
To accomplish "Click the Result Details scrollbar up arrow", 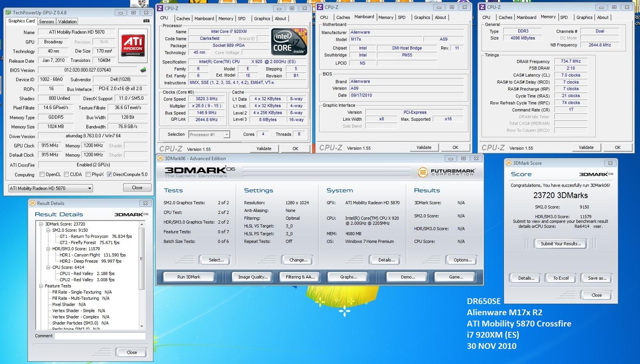I will click(141, 225).
